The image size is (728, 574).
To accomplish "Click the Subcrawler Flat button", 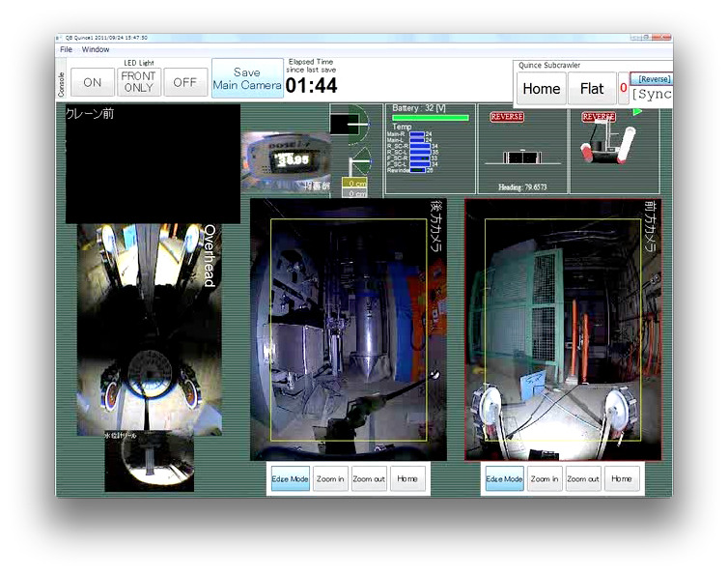I will [x=592, y=88].
